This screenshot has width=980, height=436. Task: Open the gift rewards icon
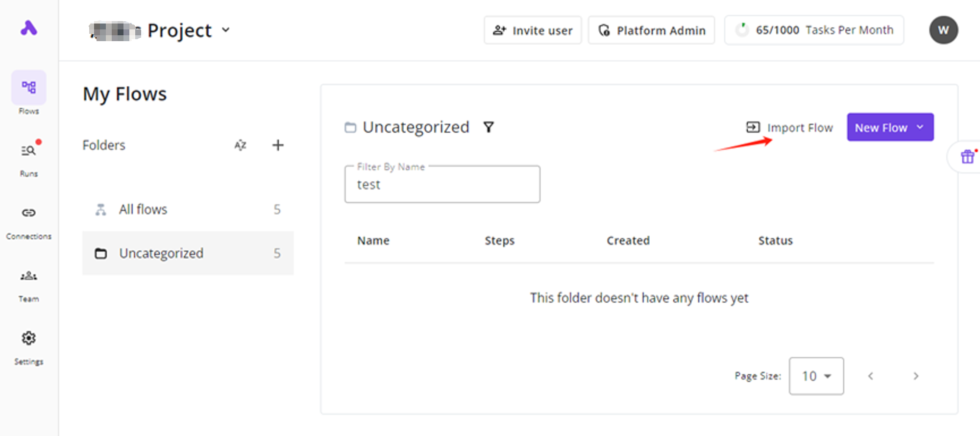(x=967, y=157)
